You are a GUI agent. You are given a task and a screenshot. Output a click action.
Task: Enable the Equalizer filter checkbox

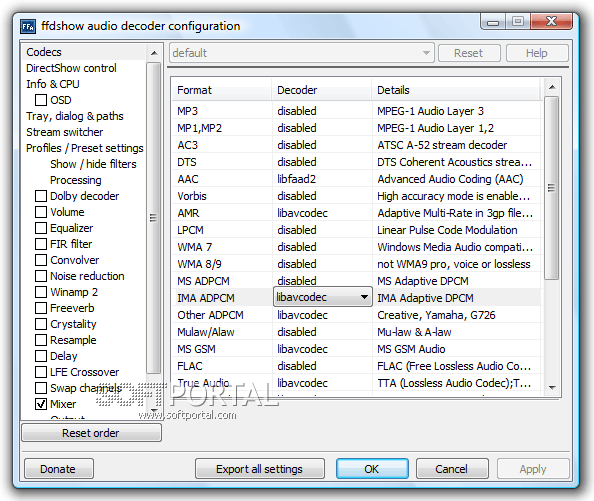point(41,228)
